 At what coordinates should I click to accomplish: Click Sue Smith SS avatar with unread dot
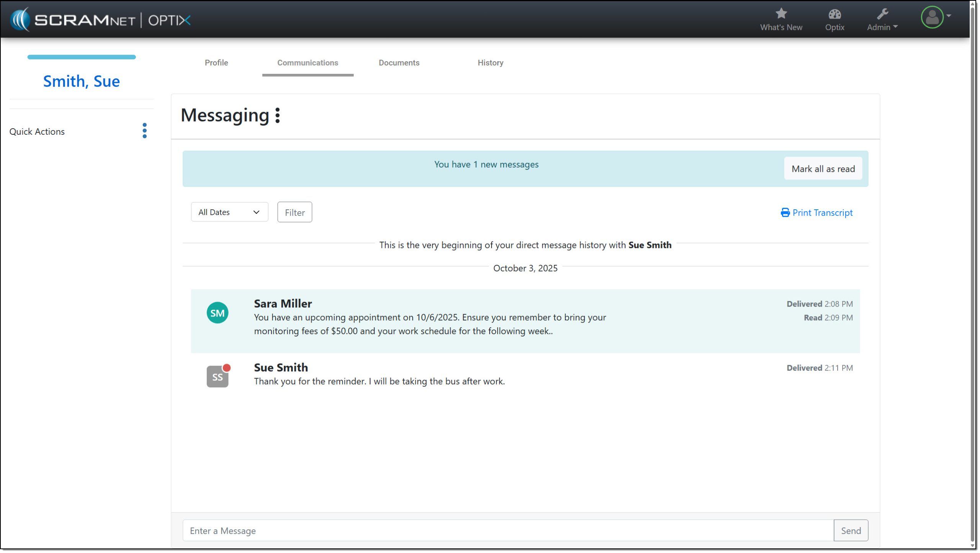[217, 377]
